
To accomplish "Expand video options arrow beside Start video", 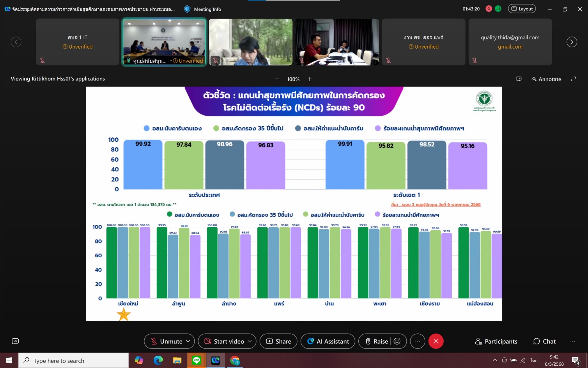I will (x=249, y=341).
